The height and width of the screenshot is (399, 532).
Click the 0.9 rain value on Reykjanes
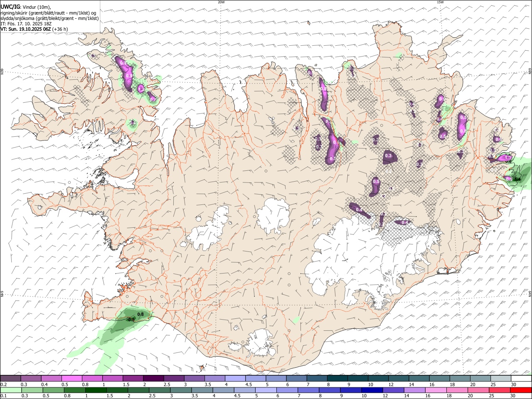[131, 320]
